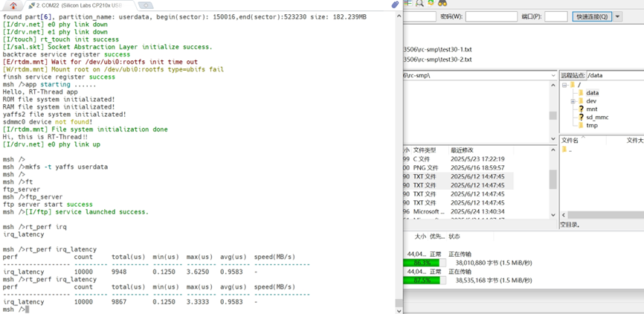The image size is (644, 314).
Task: Click the local file list scroll-down arrow
Action: pos(553,215)
